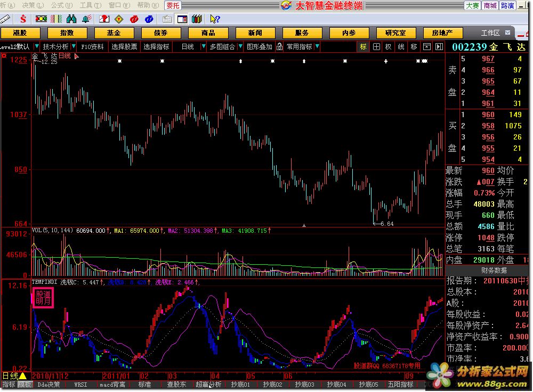Switch to the 五阳指标 tab
533x392 pixels.
(x=400, y=385)
